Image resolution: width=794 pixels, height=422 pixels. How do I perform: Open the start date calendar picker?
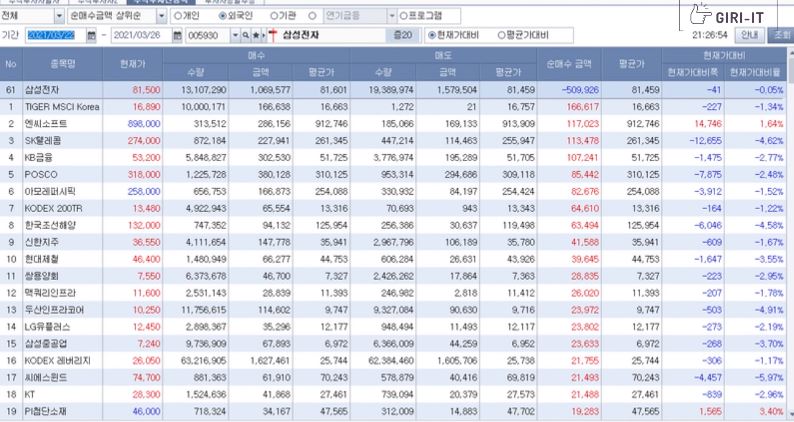click(91, 35)
